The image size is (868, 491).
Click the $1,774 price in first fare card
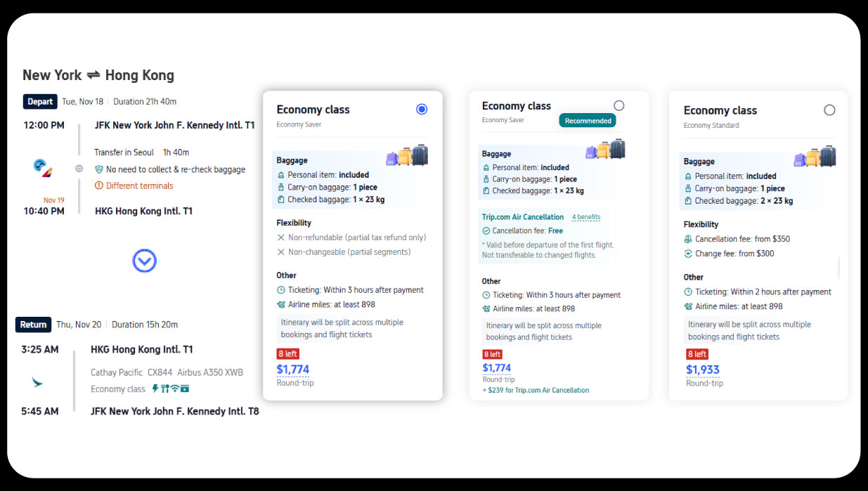pos(292,369)
